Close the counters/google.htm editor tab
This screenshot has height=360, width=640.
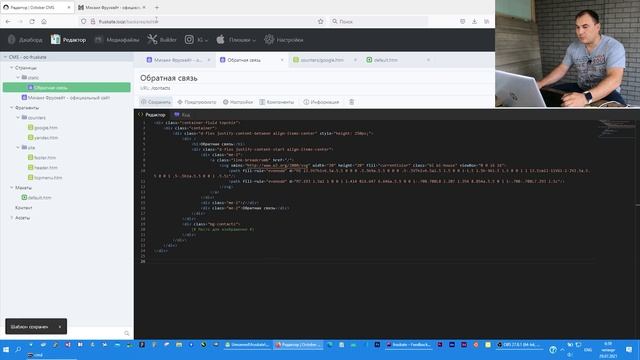coord(355,60)
